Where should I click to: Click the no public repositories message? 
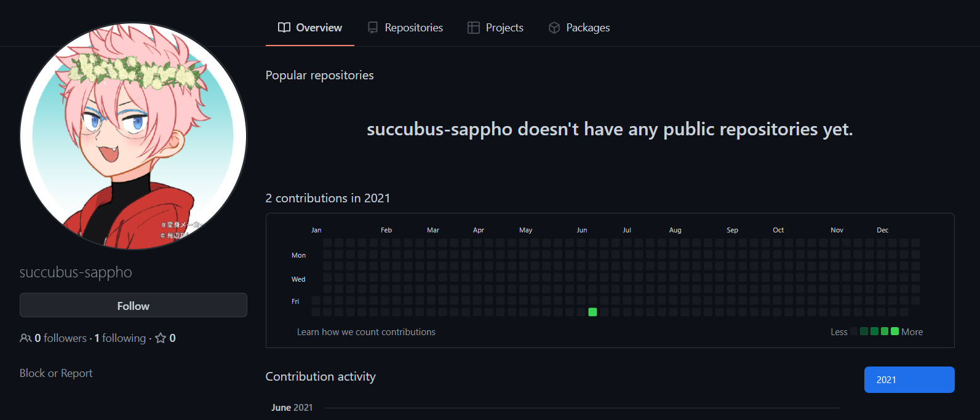(610, 129)
